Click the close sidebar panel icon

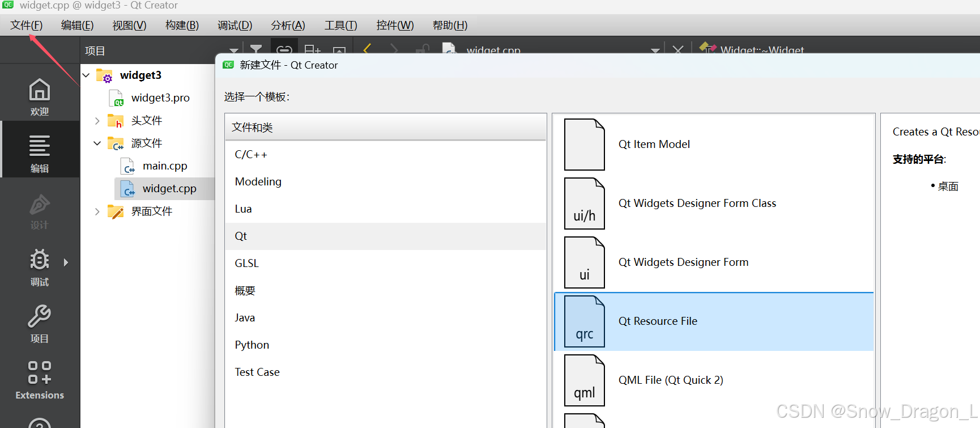coord(339,51)
